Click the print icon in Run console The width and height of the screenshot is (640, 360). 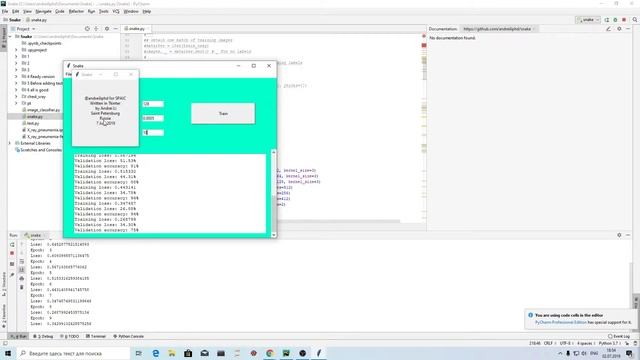pos(22,279)
